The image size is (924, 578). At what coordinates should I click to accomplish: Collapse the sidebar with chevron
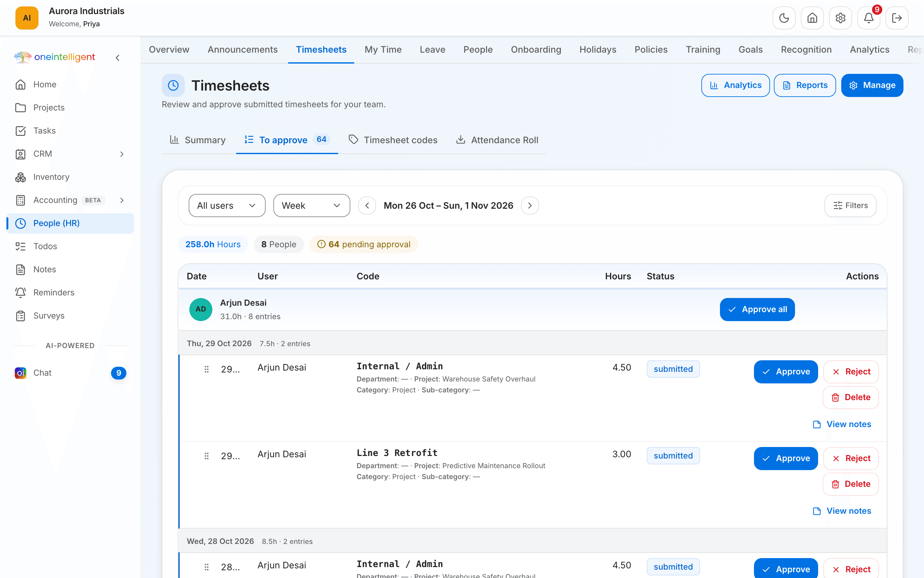pyautogui.click(x=118, y=58)
